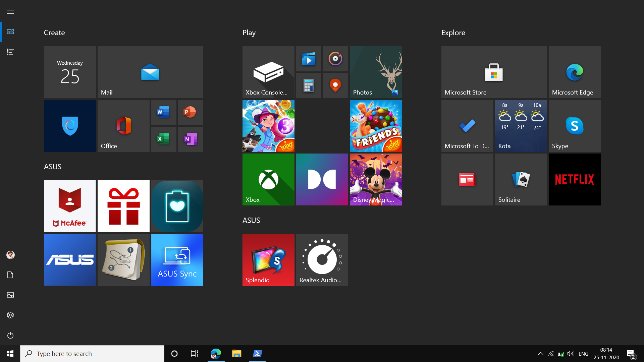Open Task View on taskbar

tap(195, 354)
